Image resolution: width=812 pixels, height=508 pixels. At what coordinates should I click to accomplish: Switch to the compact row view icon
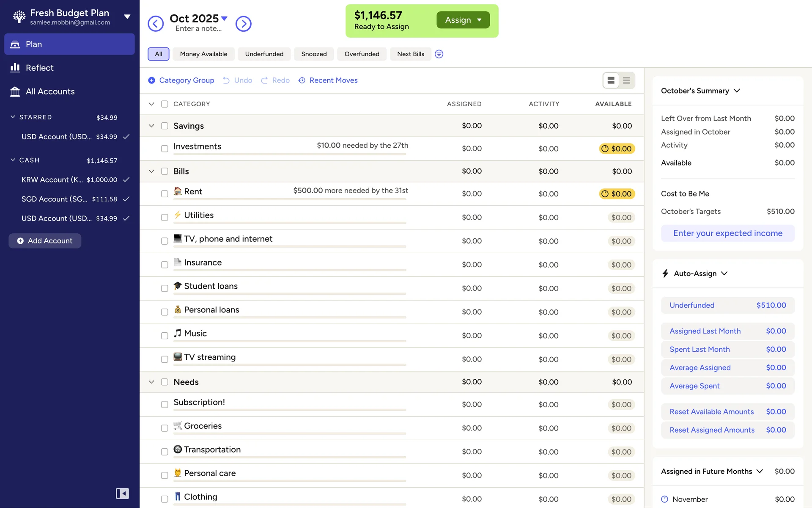626,80
